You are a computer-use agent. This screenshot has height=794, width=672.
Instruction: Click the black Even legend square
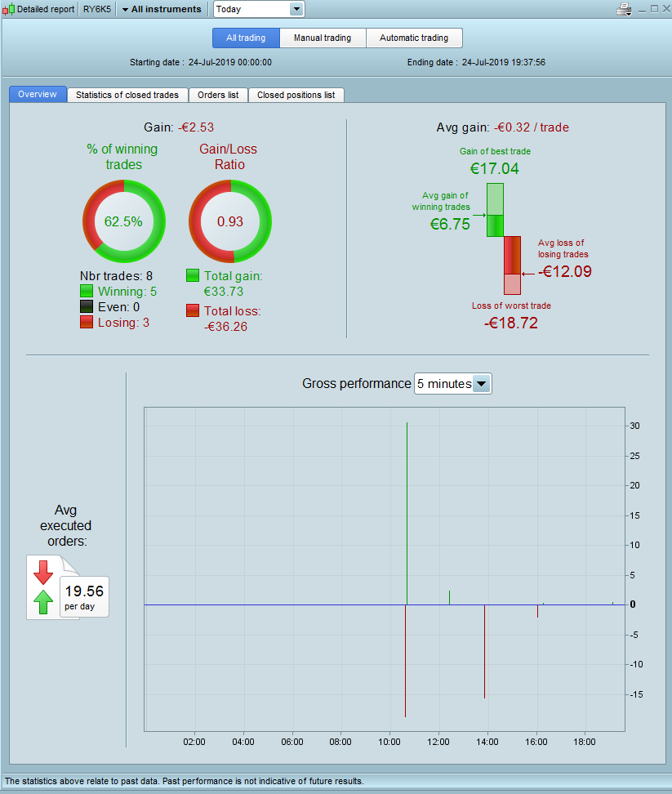[87, 306]
